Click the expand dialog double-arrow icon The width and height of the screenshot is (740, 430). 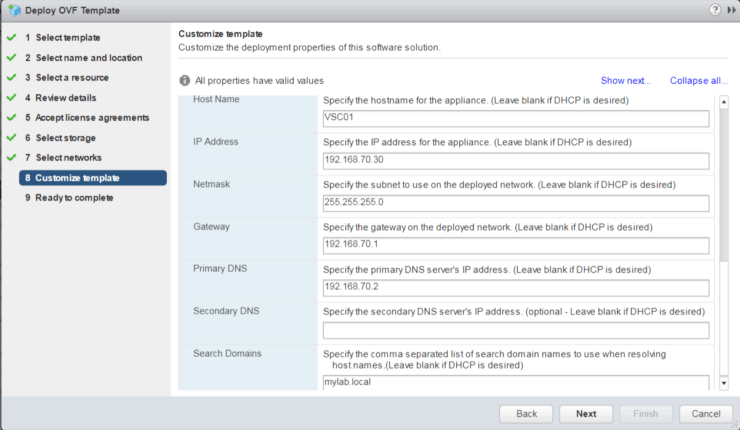[730, 9]
